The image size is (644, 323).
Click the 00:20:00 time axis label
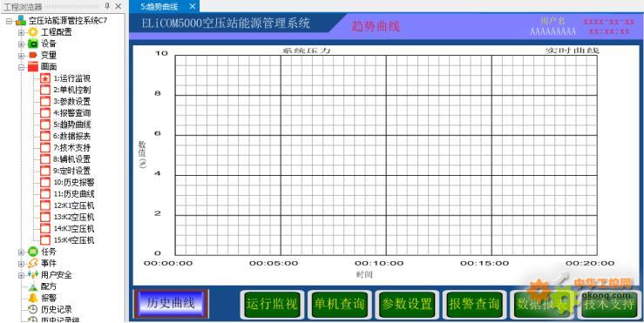590,264
